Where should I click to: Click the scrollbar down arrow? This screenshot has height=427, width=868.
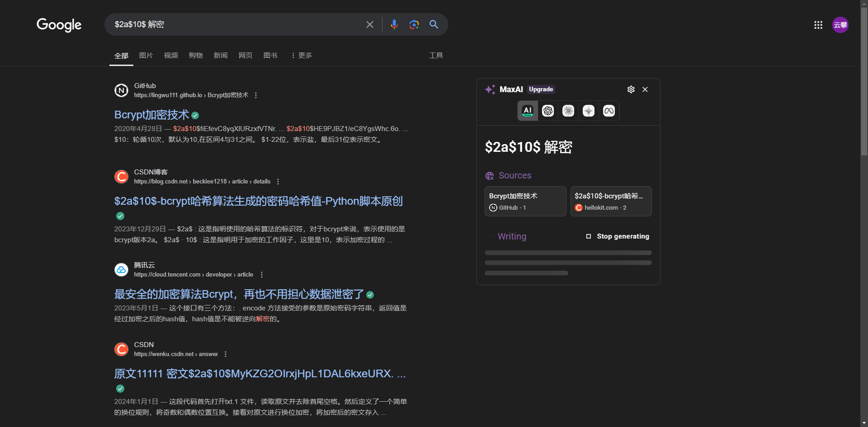tap(864, 423)
